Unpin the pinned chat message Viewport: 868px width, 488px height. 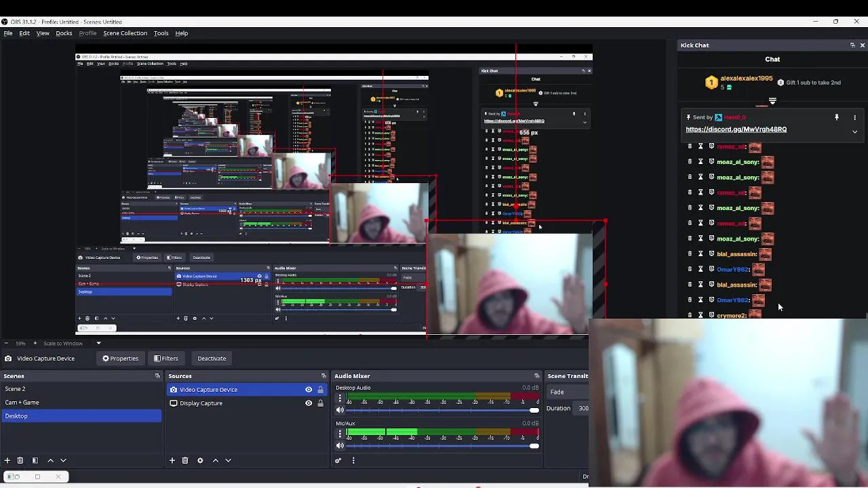point(837,117)
